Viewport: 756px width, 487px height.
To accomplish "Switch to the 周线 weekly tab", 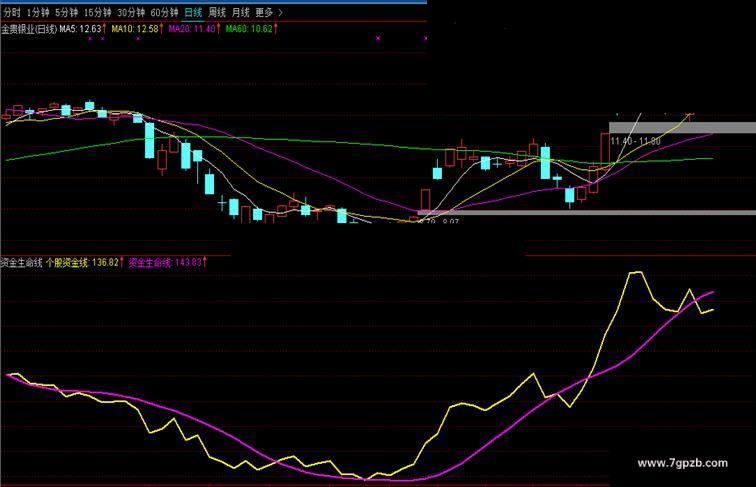I will pyautogui.click(x=217, y=13).
